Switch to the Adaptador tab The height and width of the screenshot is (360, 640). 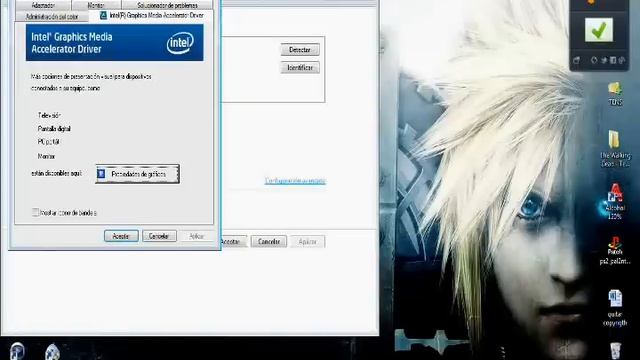tap(43, 5)
